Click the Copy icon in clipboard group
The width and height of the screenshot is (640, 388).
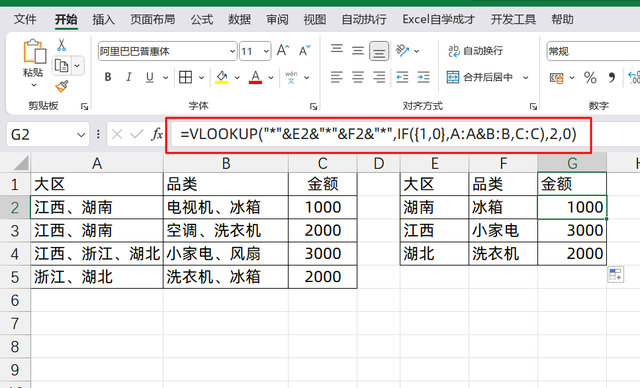(61, 65)
